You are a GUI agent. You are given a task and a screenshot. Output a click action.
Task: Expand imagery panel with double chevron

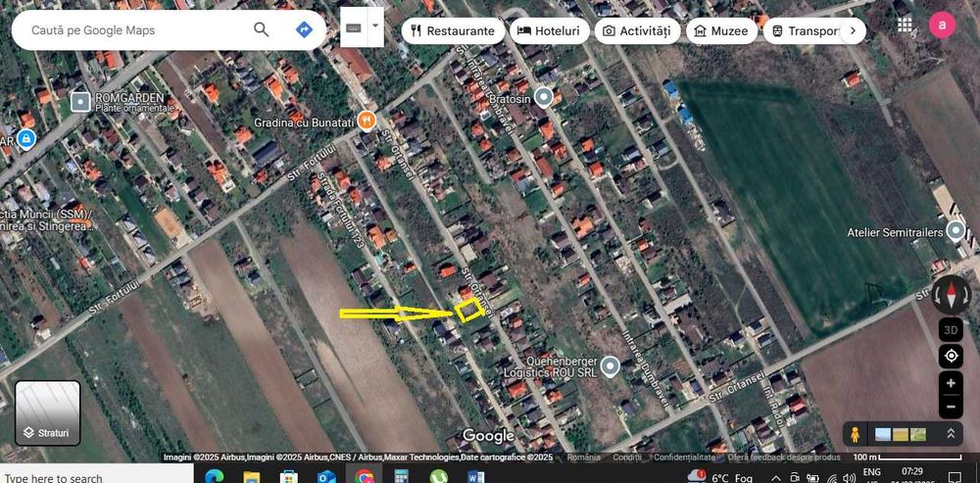[x=952, y=434]
